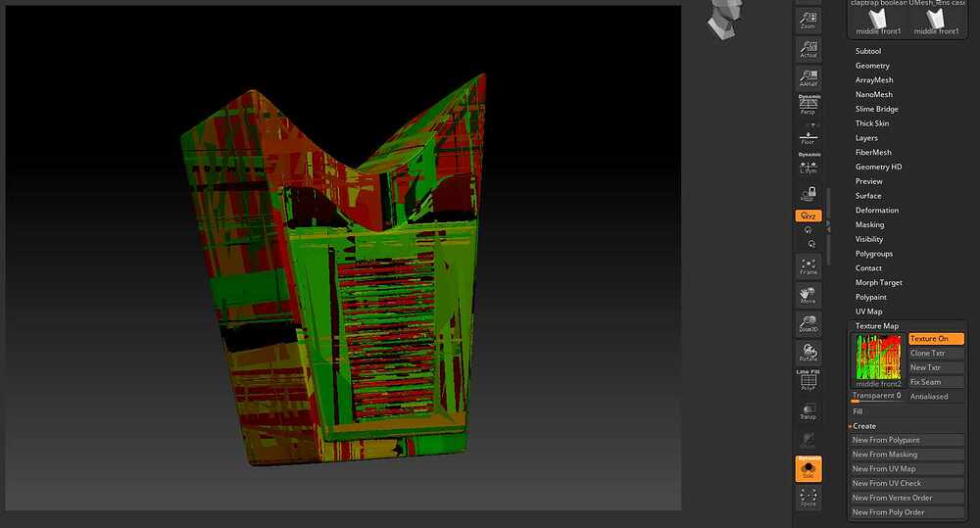The height and width of the screenshot is (528, 980).
Task: Open the Morph Target section
Action: pyautogui.click(x=878, y=282)
